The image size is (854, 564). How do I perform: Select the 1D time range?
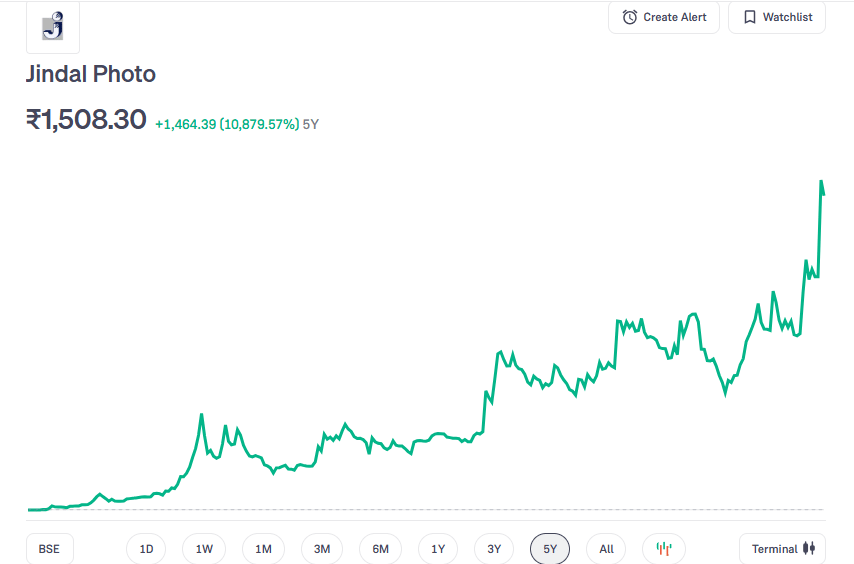pyautogui.click(x=146, y=549)
